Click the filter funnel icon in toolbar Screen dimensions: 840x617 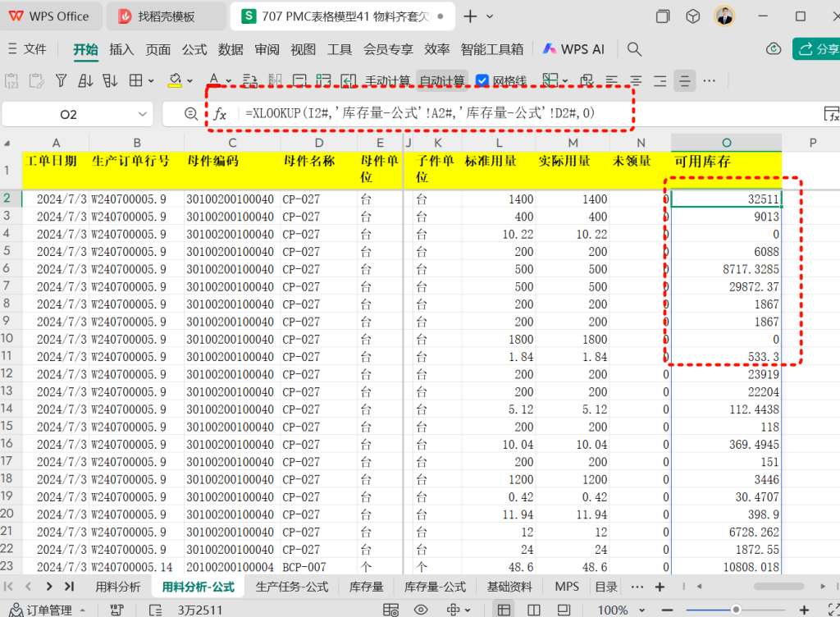(x=61, y=81)
